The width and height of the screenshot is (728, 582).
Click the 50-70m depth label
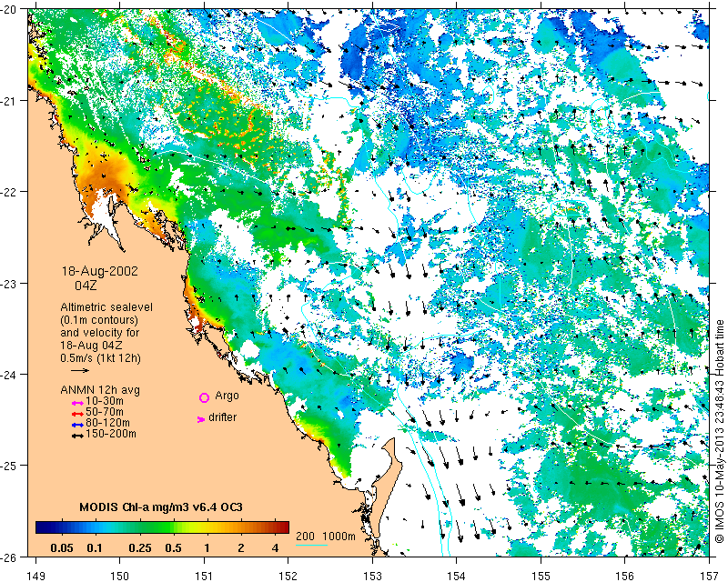coord(105,412)
